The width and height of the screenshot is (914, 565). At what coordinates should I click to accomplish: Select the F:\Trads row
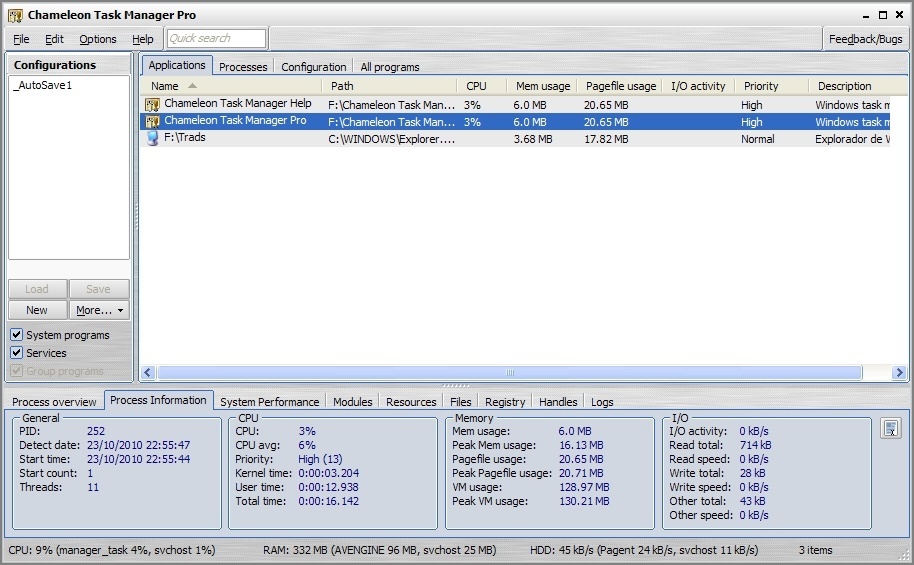515,139
